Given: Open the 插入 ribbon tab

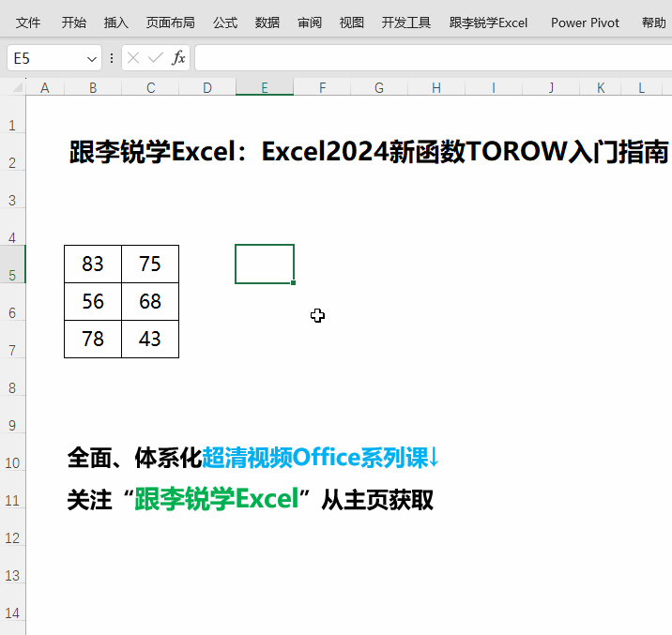Looking at the screenshot, I should pos(115,23).
